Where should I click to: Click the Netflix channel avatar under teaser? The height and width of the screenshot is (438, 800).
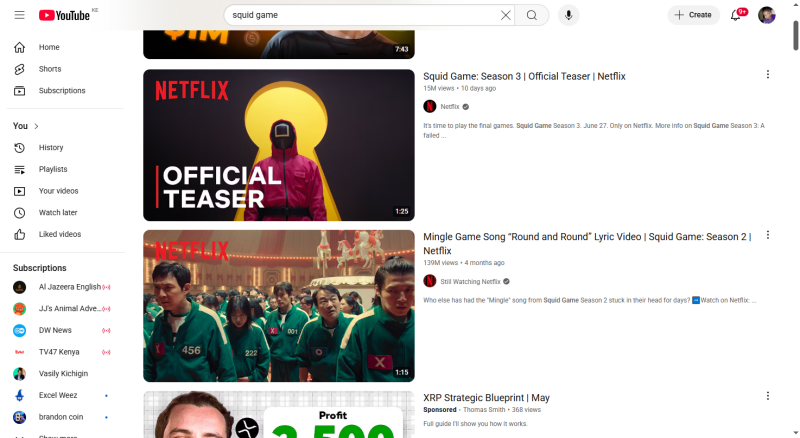pyautogui.click(x=430, y=106)
